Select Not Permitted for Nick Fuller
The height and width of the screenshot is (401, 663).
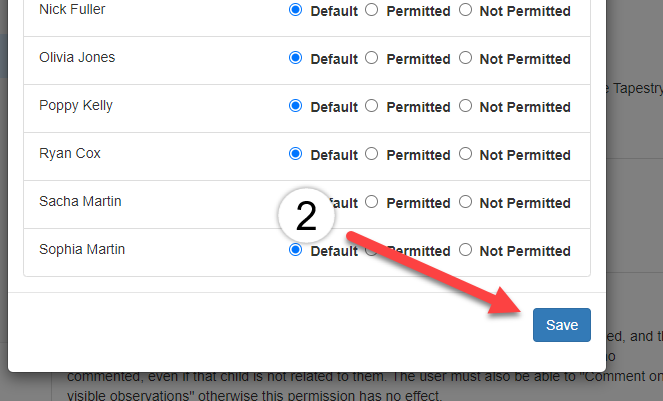click(466, 9)
